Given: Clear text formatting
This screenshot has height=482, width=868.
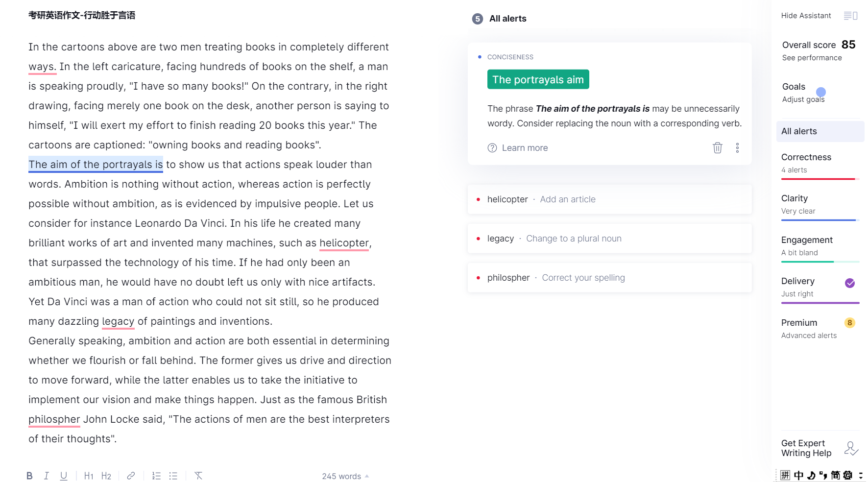Looking at the screenshot, I should [x=198, y=476].
